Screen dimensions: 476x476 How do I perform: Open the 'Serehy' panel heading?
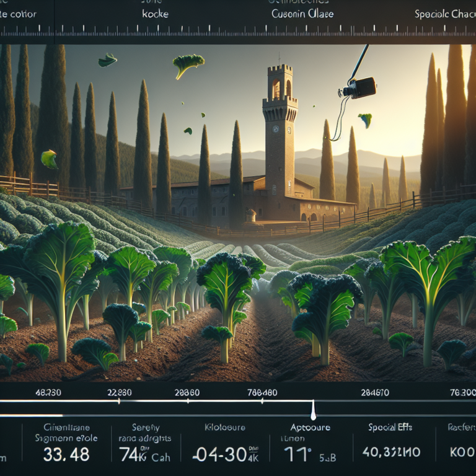click(146, 428)
